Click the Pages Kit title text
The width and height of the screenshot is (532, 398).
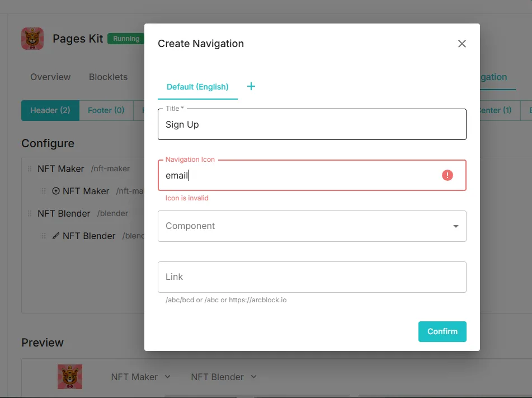coord(78,39)
